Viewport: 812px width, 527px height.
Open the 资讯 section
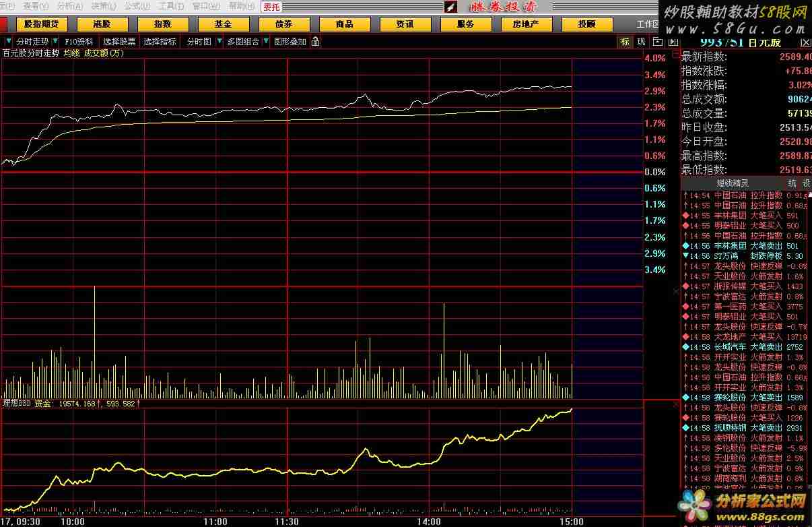405,24
